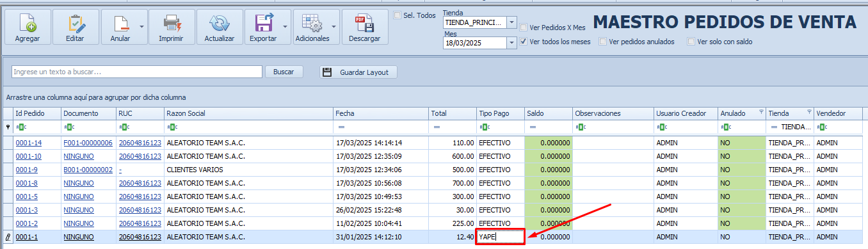This screenshot has height=249, width=868.
Task: Open the Mes date dropdown
Action: pos(511,43)
